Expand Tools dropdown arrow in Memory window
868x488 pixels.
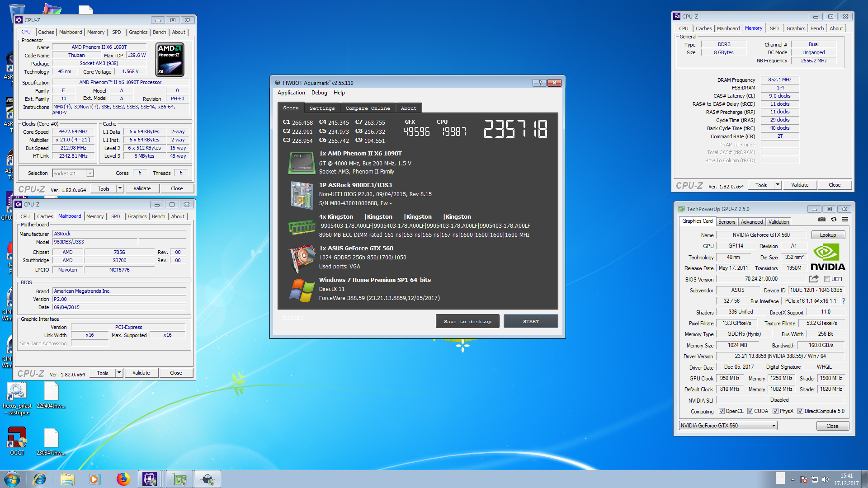pos(778,185)
